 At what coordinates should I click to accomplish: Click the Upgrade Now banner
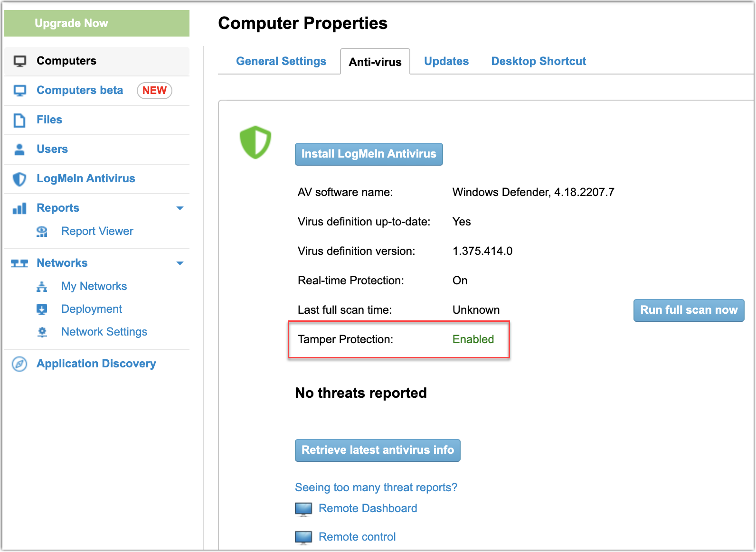pyautogui.click(x=97, y=23)
